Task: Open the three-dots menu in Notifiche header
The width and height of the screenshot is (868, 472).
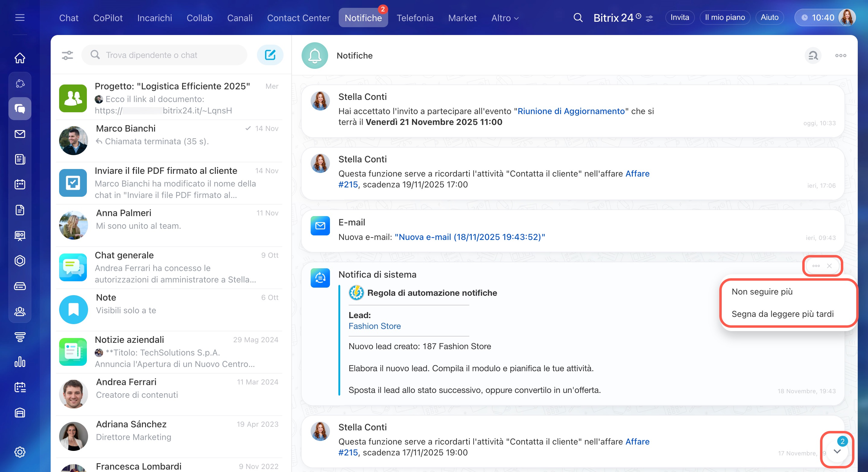Action: 840,56
